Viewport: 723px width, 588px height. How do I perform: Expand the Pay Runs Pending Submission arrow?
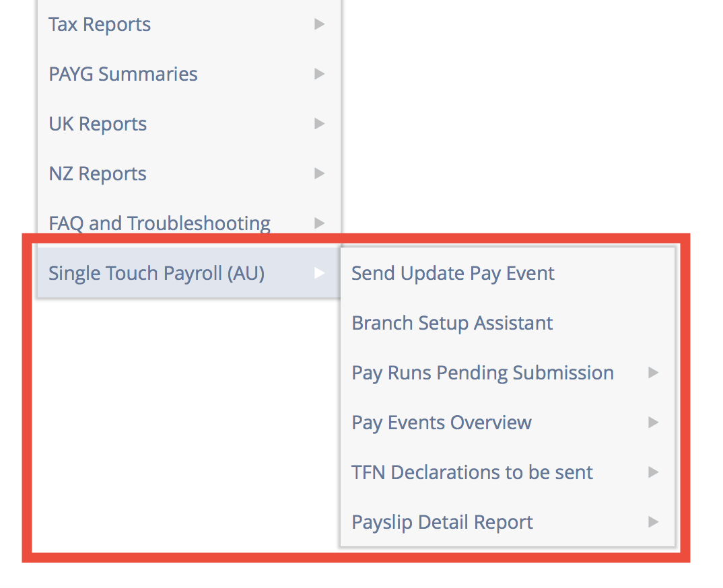(x=653, y=373)
